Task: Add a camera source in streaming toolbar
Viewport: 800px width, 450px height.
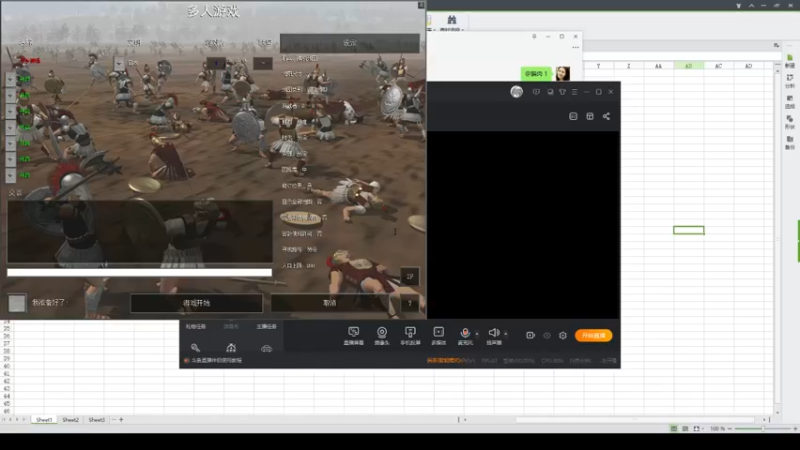Action: pos(382,336)
